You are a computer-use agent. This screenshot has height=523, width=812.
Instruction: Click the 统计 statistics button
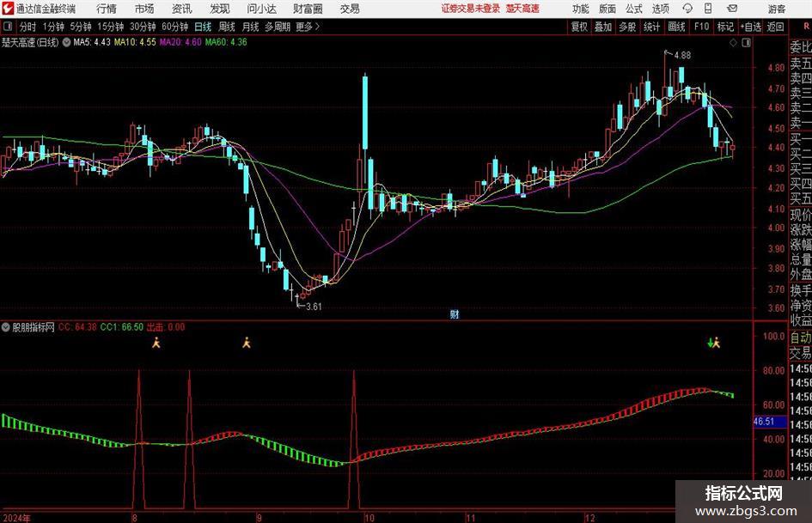[x=651, y=27]
